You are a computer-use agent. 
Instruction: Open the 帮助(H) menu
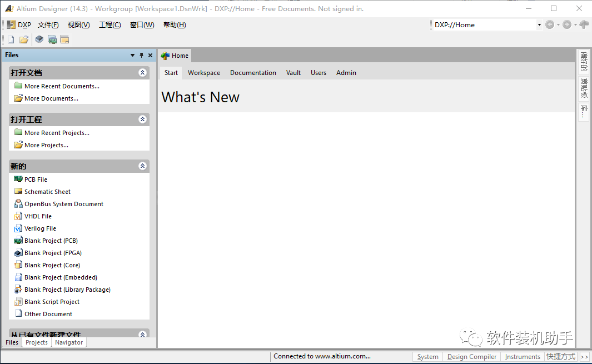175,25
